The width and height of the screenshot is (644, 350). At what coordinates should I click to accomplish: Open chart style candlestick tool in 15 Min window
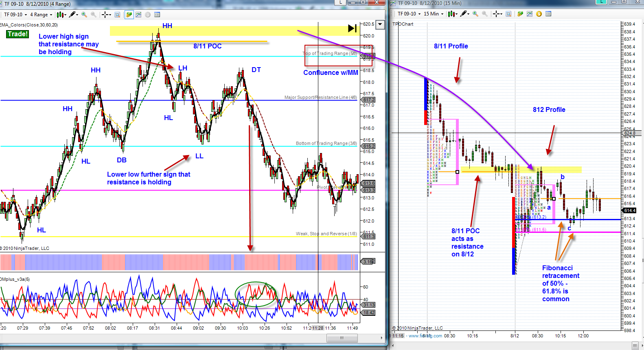pos(451,14)
